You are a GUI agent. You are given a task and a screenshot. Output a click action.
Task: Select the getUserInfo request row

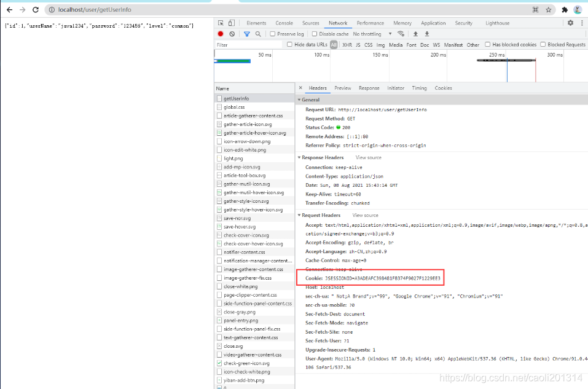[254, 98]
